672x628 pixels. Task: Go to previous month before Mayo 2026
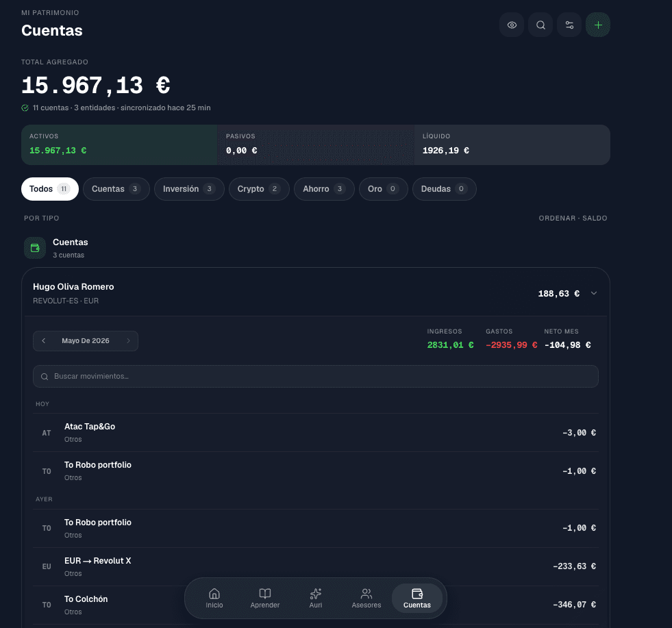[x=44, y=340]
